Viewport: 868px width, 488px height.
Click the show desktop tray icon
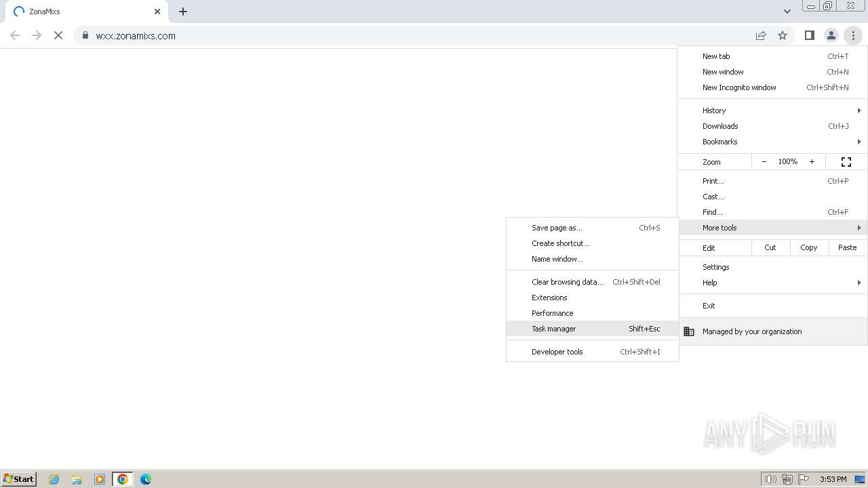tap(860, 479)
